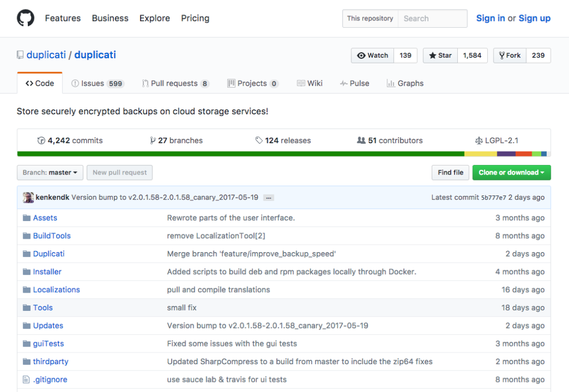Click the BuildTools folder icon

tap(27, 236)
